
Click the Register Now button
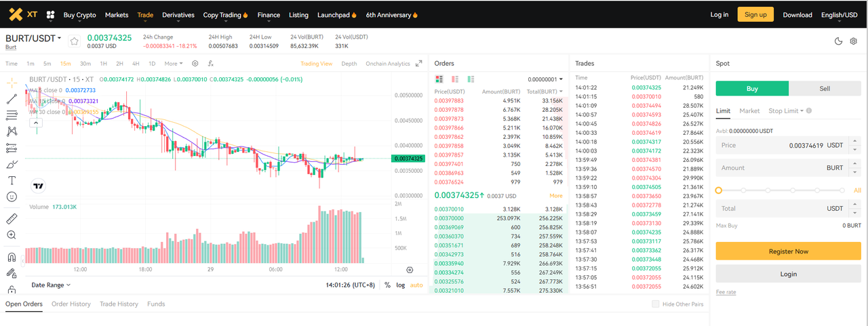(788, 251)
